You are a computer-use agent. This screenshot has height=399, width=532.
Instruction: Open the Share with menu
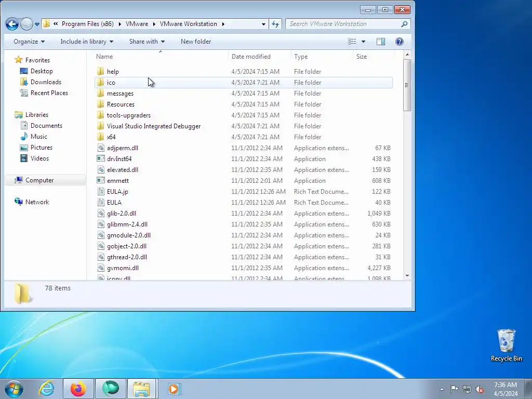147,42
